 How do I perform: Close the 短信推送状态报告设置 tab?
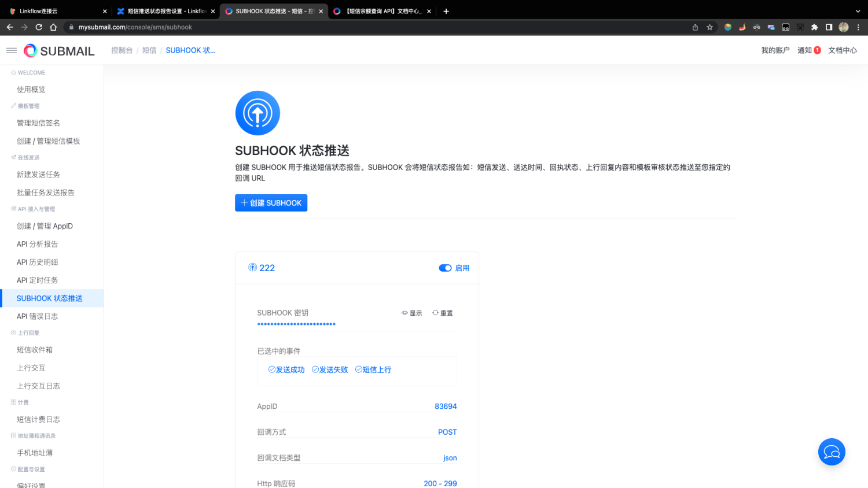[213, 11]
